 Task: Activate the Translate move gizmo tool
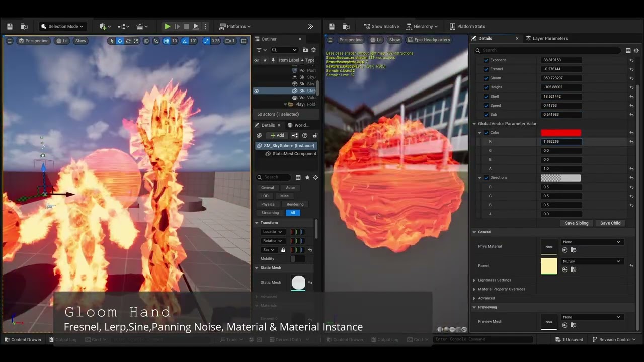tap(120, 41)
